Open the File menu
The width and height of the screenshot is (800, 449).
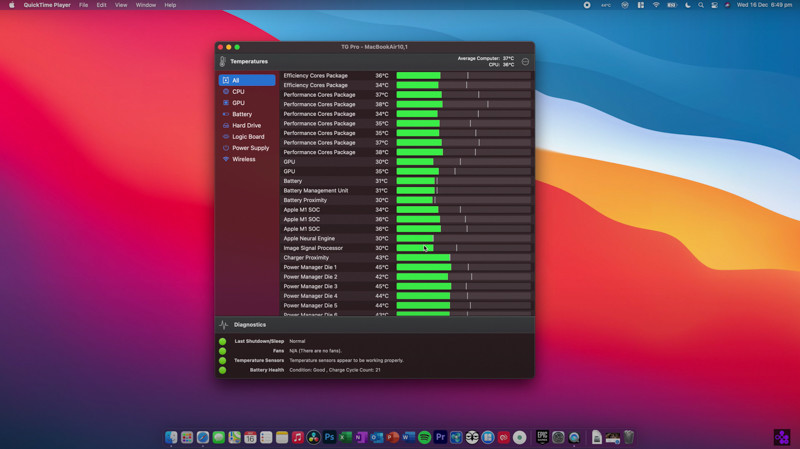coord(83,5)
